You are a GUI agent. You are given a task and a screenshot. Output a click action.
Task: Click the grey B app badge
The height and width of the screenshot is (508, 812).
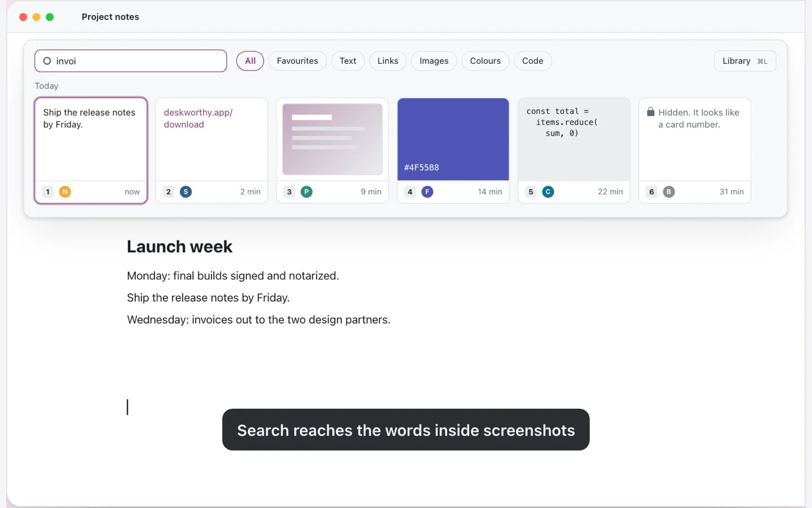tap(669, 192)
